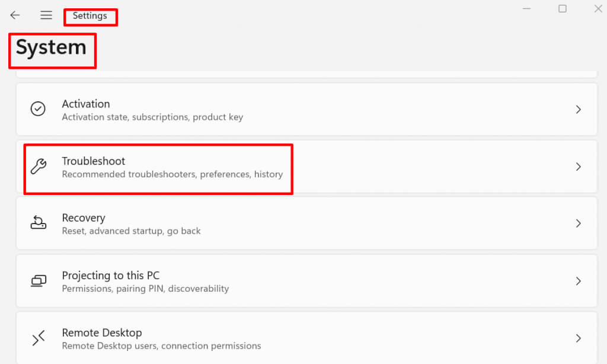607x364 pixels.
Task: Click the System page heading
Action: [51, 47]
